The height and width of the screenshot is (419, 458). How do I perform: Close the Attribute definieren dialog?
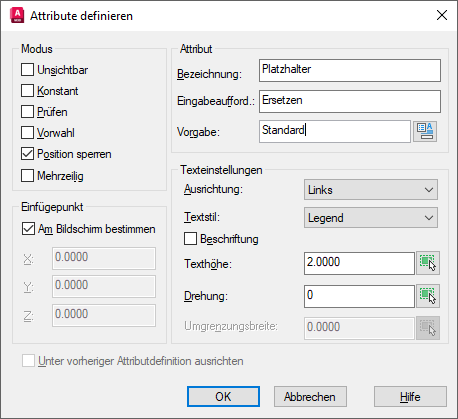442,15
